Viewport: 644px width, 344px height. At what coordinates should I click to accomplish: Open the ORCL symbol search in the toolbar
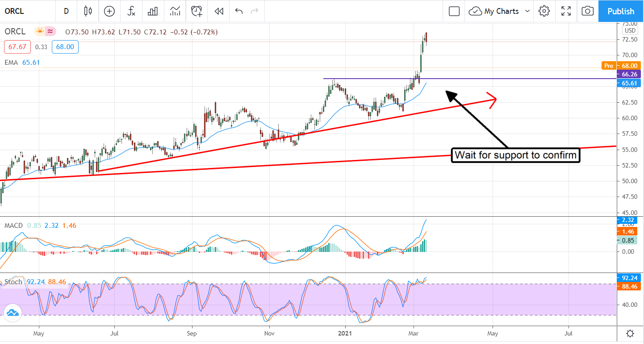(x=15, y=11)
